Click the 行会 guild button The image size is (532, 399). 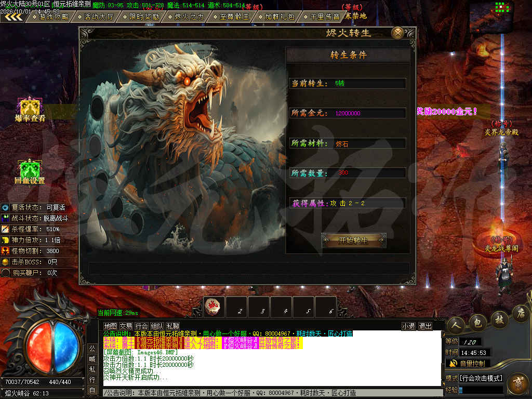point(141,326)
